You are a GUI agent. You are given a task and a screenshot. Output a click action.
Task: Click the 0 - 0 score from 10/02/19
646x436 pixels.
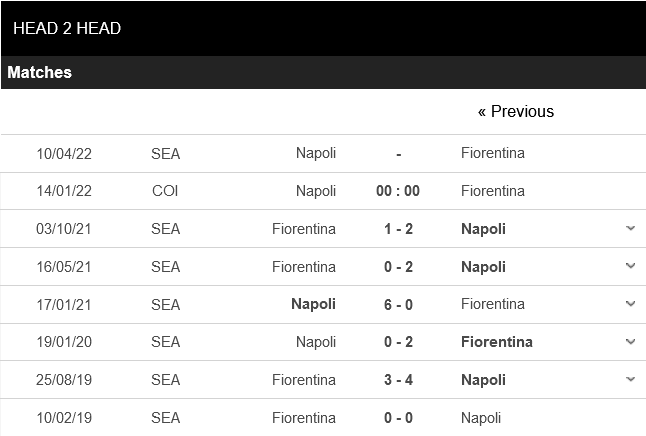[x=399, y=417]
